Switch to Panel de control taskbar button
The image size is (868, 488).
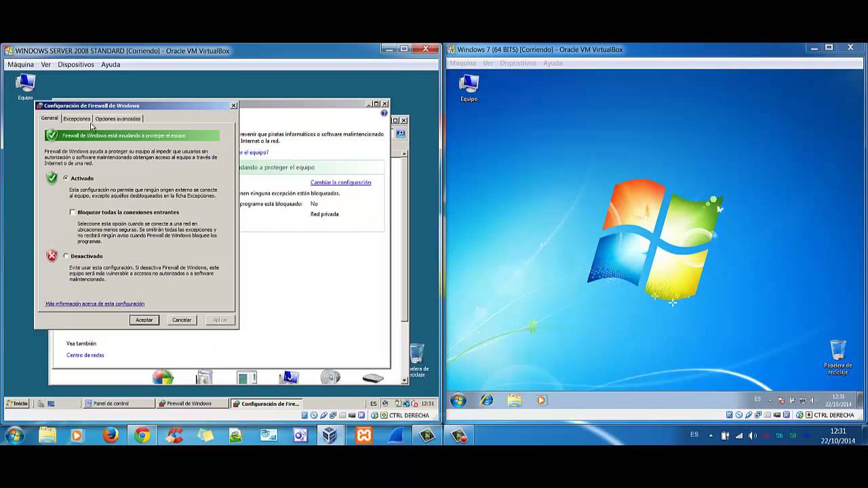coord(118,403)
